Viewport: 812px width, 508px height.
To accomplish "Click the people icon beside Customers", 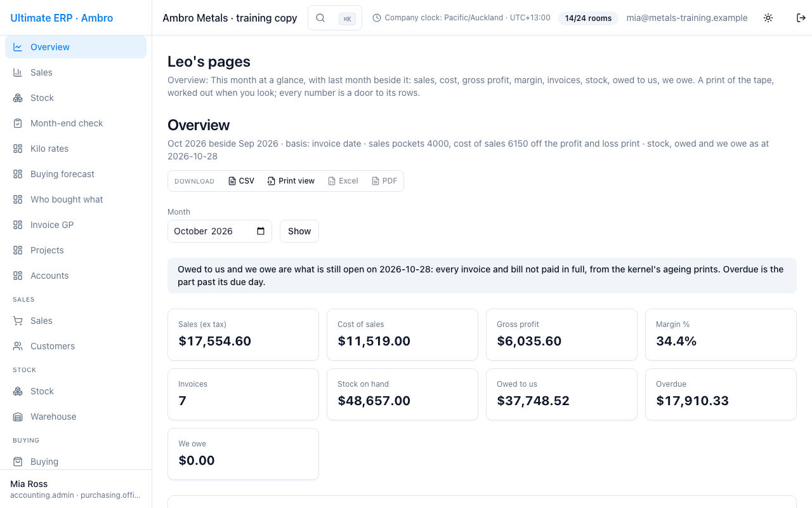I will (18, 346).
